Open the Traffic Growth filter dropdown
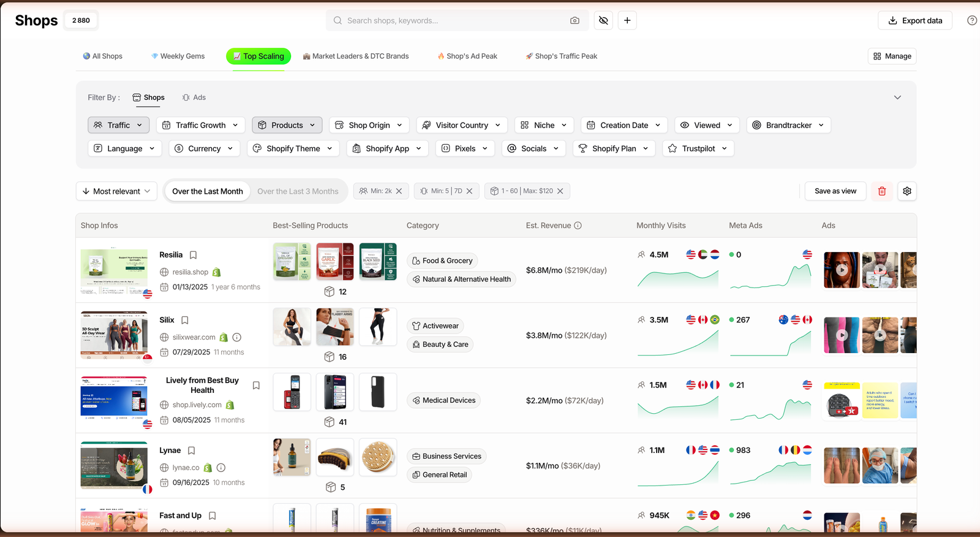Viewport: 980px width, 537px height. pyautogui.click(x=201, y=125)
